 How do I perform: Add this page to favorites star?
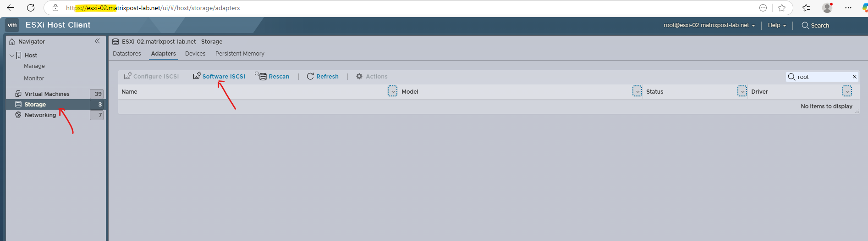[x=782, y=8]
